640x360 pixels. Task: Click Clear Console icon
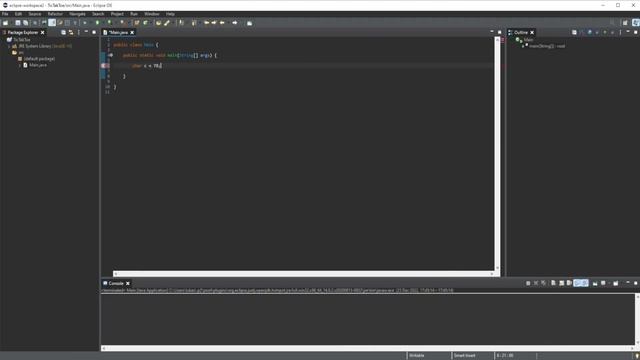(x=553, y=283)
